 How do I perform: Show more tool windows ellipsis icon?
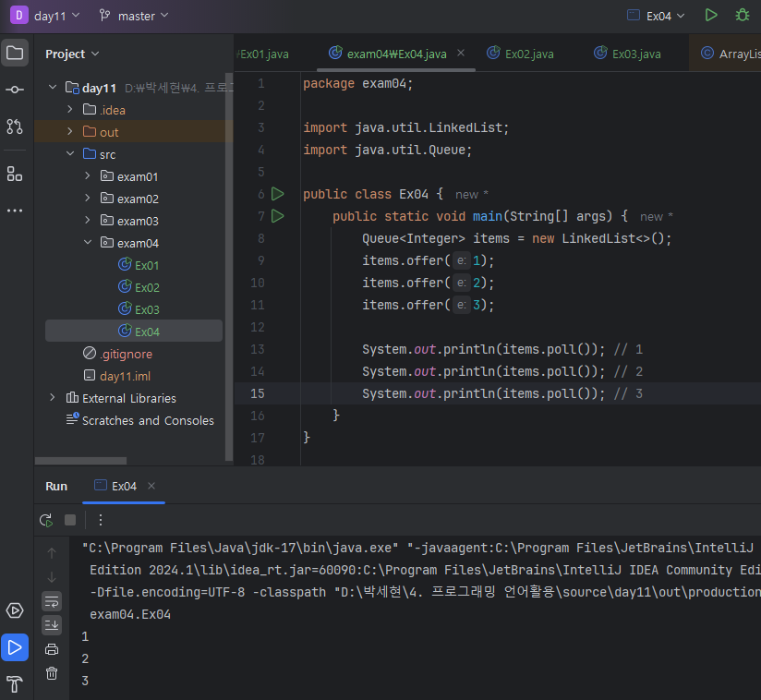[15, 211]
